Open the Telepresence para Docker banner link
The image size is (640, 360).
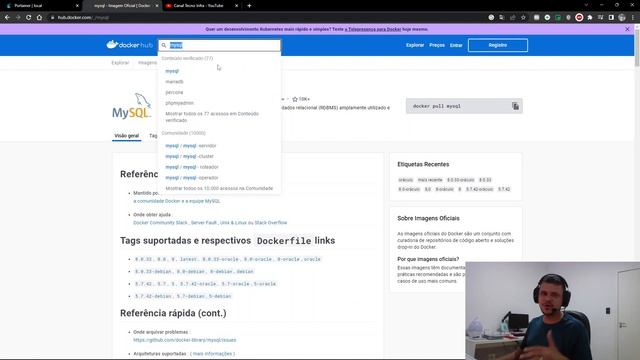click(373, 29)
